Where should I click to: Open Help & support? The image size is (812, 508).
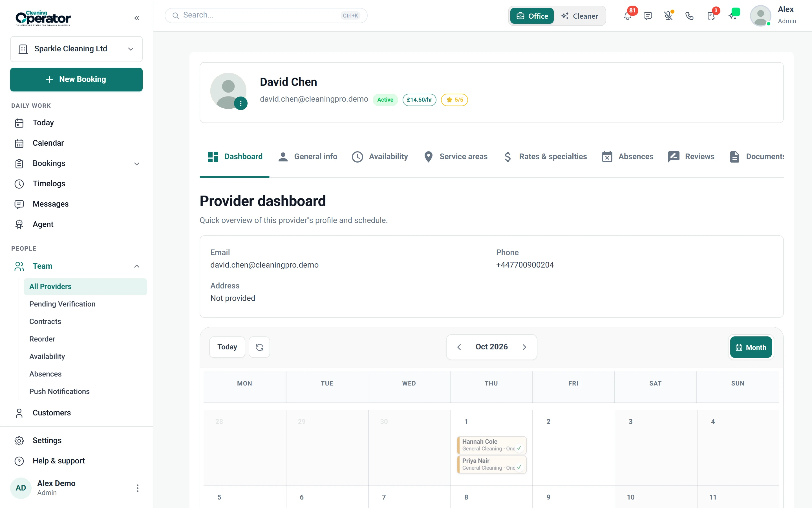point(76,461)
